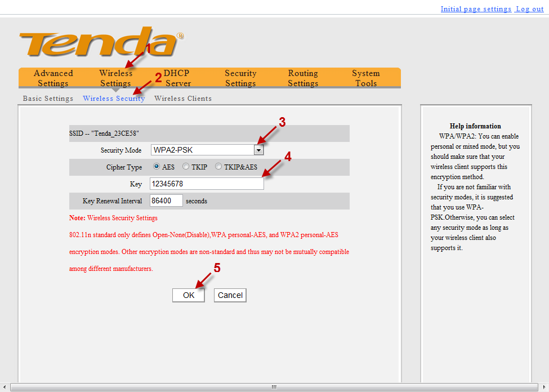
Task: Click the Security Mode label
Action: (x=121, y=150)
